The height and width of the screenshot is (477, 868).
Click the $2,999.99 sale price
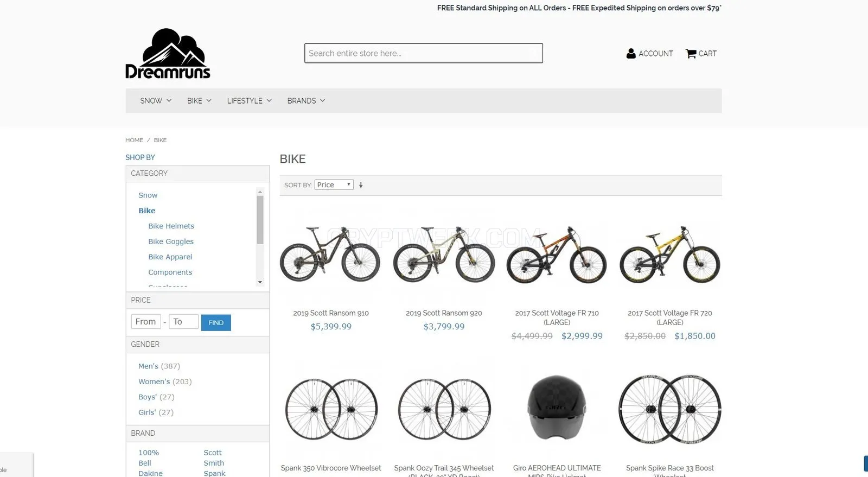pyautogui.click(x=582, y=336)
